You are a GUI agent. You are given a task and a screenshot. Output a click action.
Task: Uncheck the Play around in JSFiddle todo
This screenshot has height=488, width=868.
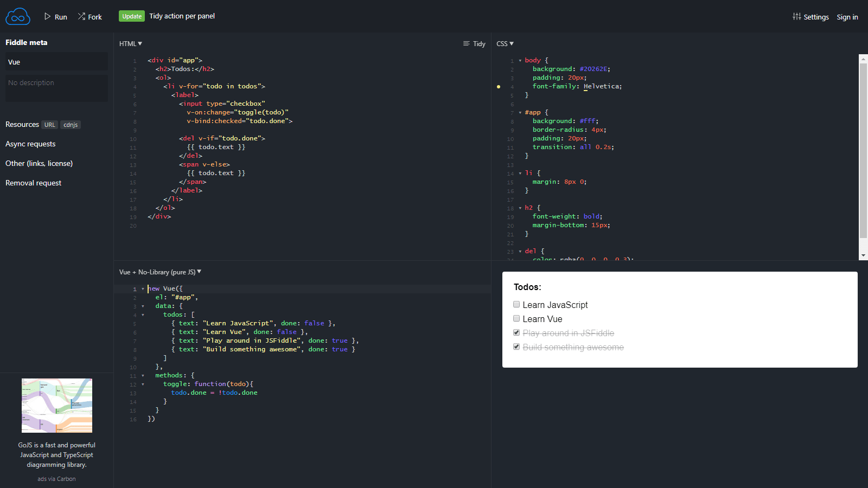(x=516, y=332)
